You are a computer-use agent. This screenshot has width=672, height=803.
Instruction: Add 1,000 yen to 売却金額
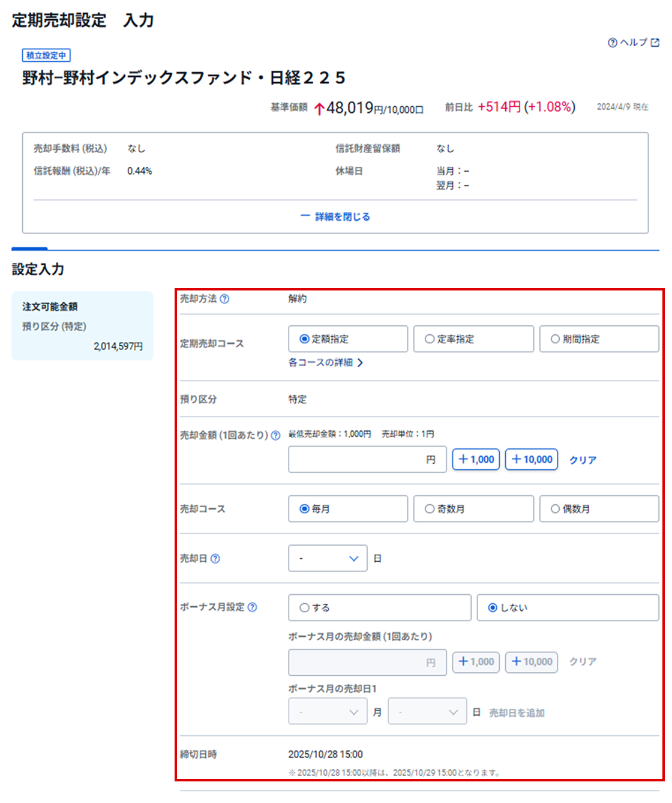click(476, 460)
